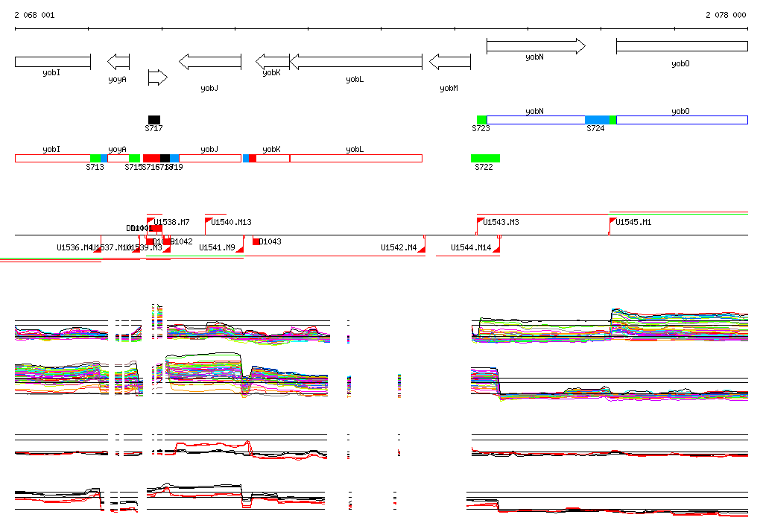Viewport: 763px width, 532px height.
Task: Click the yobJ left-pointing gene arrow
Action: tap(210, 62)
